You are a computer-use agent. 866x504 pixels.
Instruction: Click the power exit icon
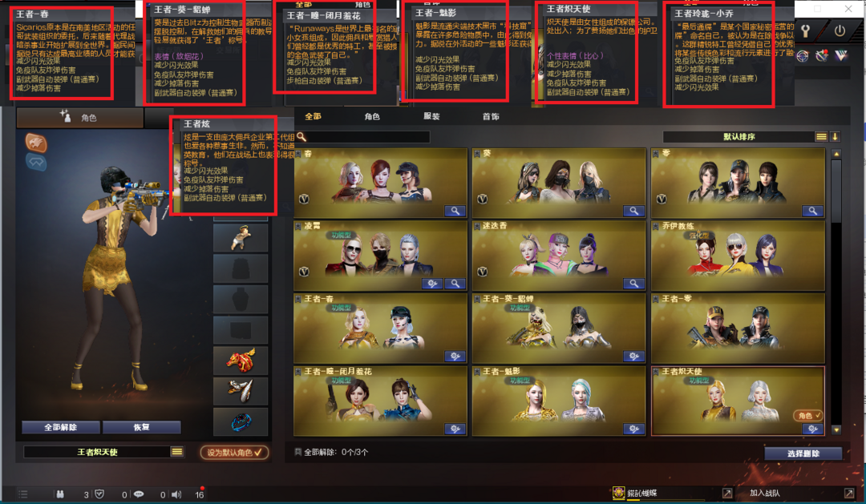tap(840, 31)
